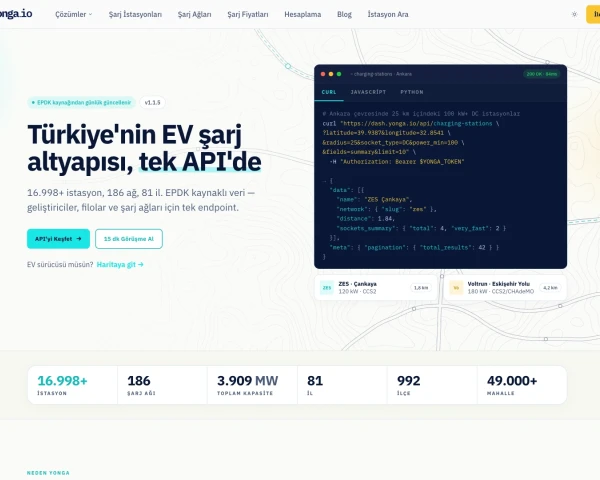Toggle the light/dark theme sun icon

pyautogui.click(x=574, y=15)
